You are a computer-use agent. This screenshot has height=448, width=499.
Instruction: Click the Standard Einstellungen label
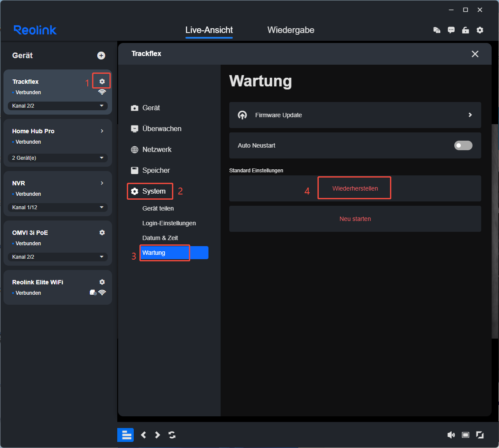click(x=256, y=171)
